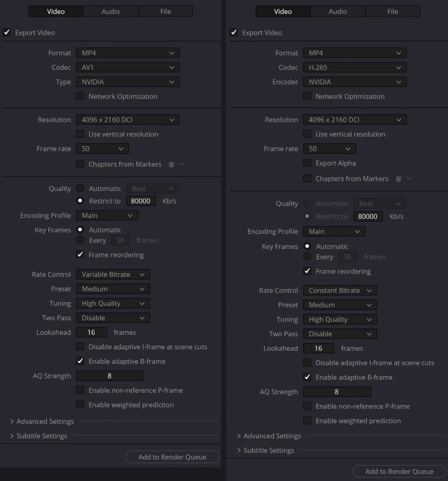Viewport: 448px width, 481px height.
Task: Click the marker icon beside Chapters from Markers, right panel
Action: (x=399, y=179)
